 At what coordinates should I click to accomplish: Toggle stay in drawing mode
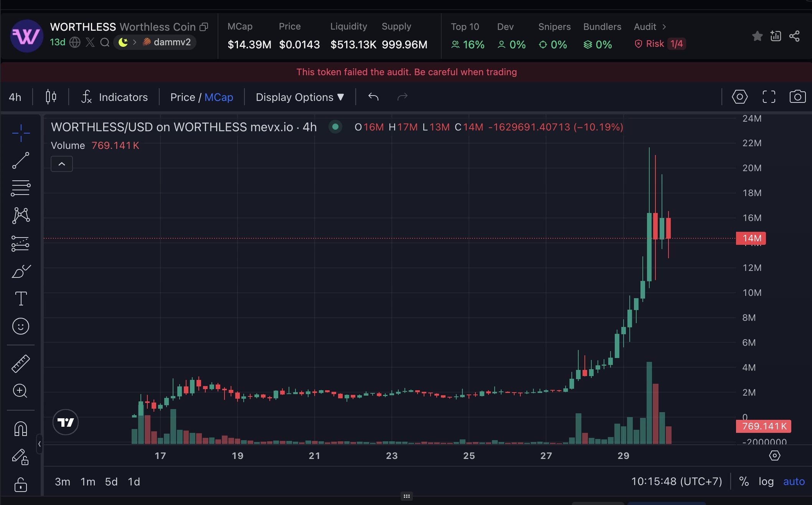tap(21, 457)
